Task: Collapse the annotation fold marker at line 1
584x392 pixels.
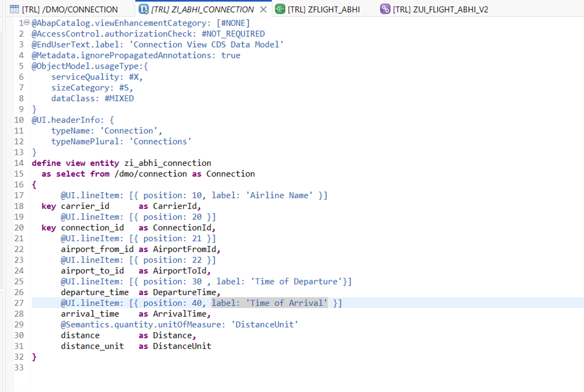Action: pyautogui.click(x=28, y=23)
